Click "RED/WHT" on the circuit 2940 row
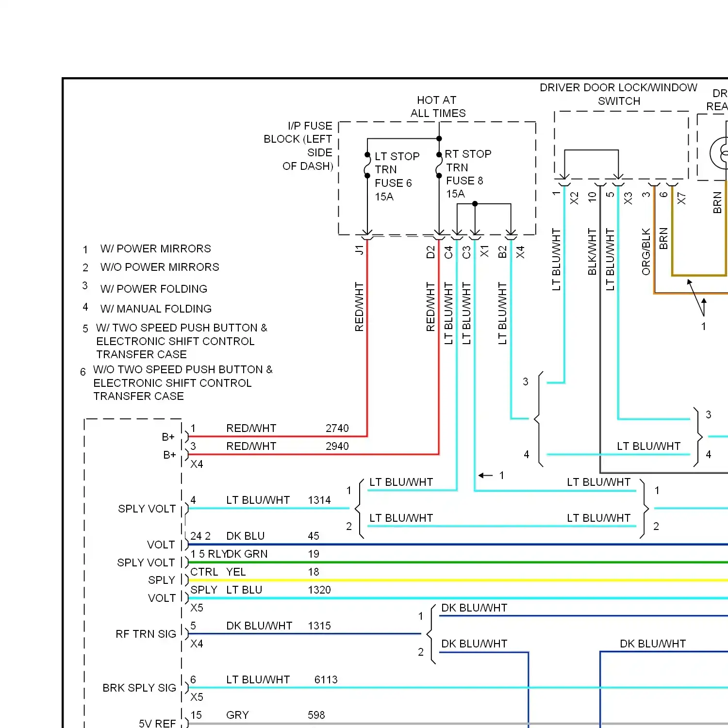 pyautogui.click(x=251, y=447)
